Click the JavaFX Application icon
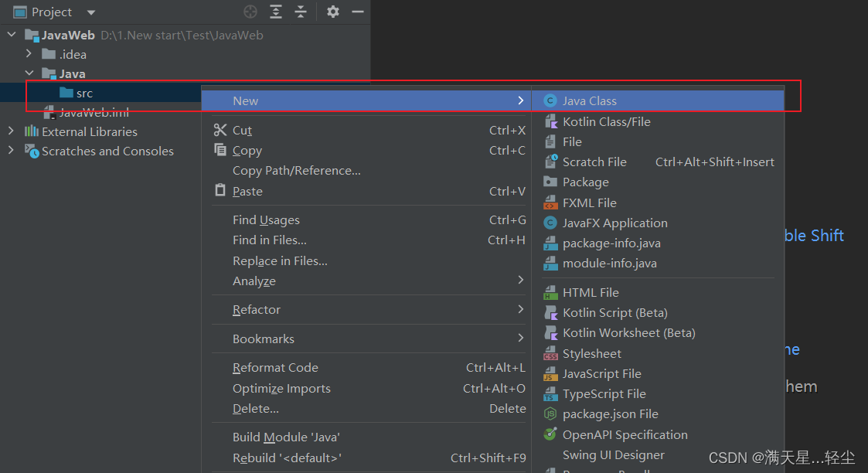This screenshot has height=473, width=868. pyautogui.click(x=550, y=223)
